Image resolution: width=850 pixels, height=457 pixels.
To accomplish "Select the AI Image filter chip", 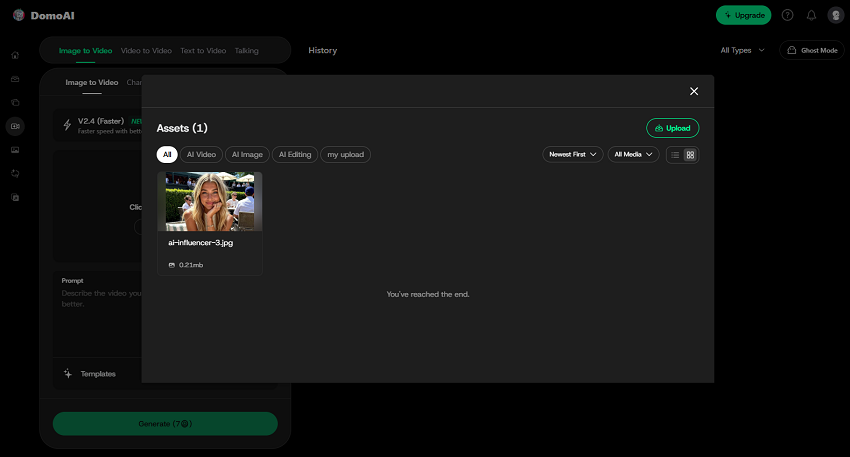I will 247,155.
